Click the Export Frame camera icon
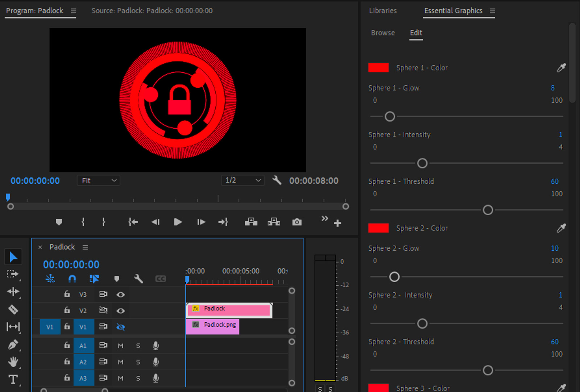The image size is (580, 392). (297, 222)
